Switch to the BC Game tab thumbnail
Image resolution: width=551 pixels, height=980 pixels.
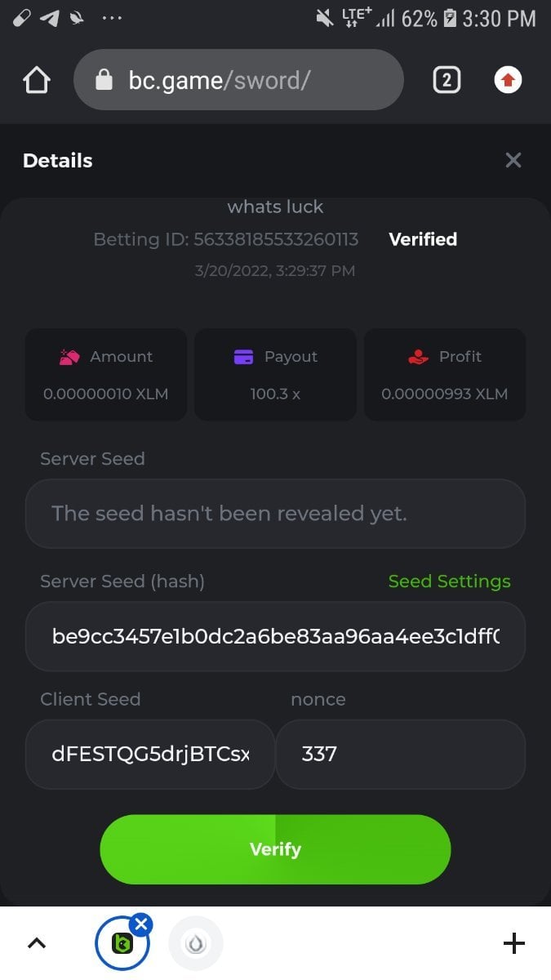(121, 946)
